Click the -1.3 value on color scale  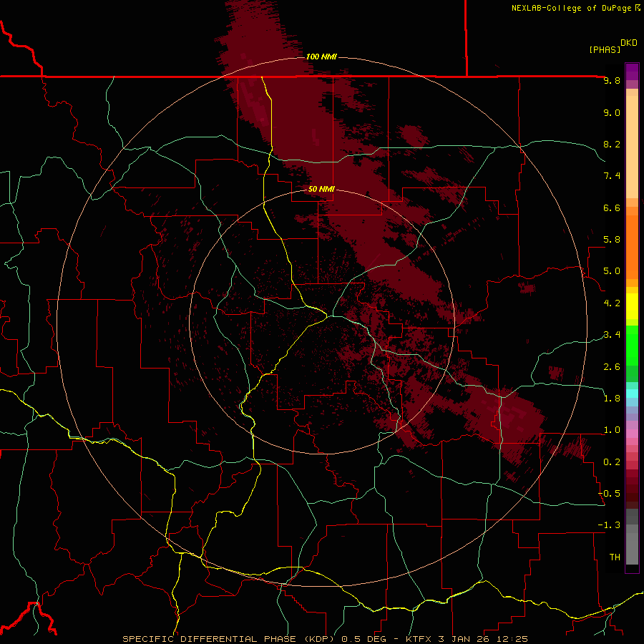610,525
